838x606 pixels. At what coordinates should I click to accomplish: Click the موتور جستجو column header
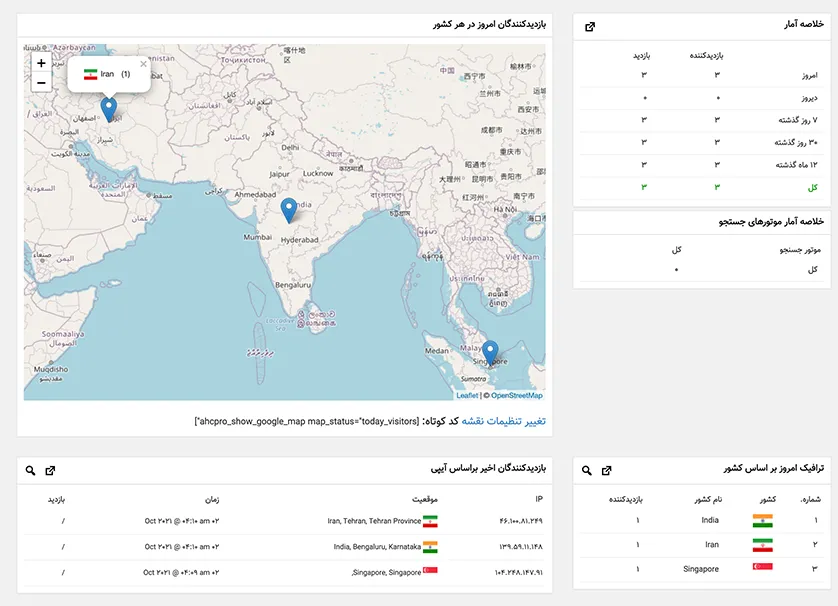pyautogui.click(x=800, y=250)
